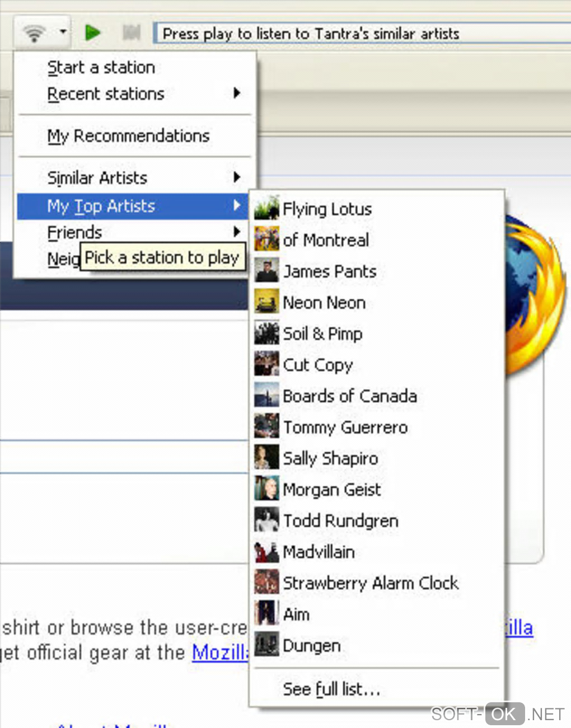This screenshot has width=571, height=728.
Task: Expand the Similar Artists submenu arrow
Action: 237,177
